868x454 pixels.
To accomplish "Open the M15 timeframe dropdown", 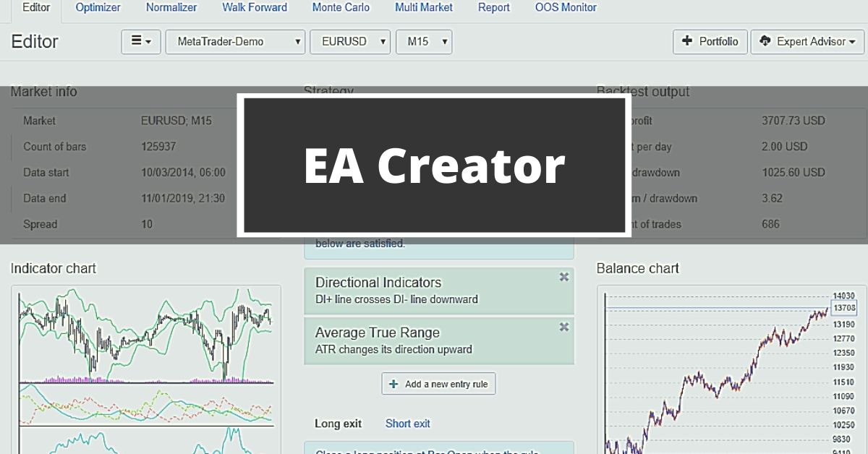I will point(424,41).
